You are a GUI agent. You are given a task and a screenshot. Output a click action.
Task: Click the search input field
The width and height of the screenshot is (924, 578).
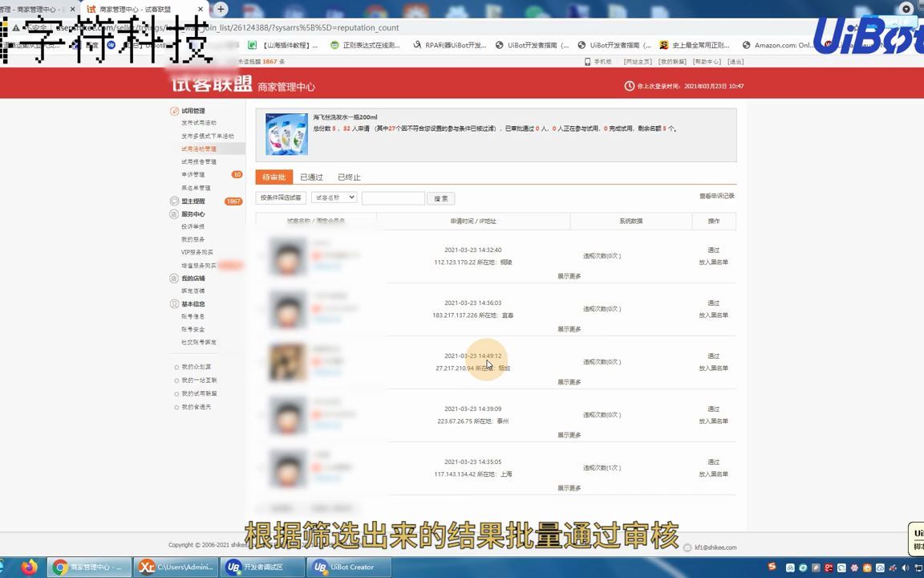[x=393, y=197]
